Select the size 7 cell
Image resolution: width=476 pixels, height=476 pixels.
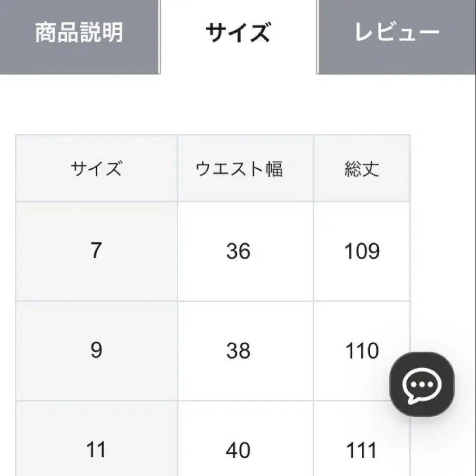(96, 251)
